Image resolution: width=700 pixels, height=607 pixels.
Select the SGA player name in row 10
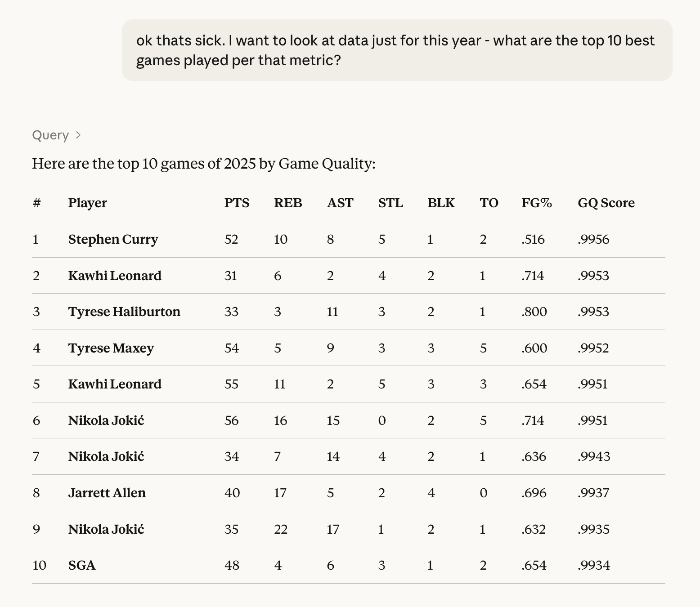pyautogui.click(x=82, y=565)
